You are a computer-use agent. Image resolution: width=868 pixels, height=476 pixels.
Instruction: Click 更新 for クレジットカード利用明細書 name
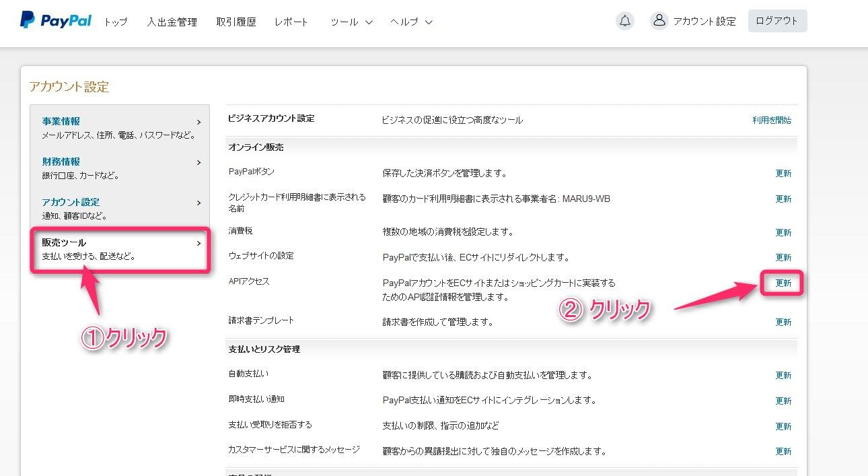[x=783, y=199]
